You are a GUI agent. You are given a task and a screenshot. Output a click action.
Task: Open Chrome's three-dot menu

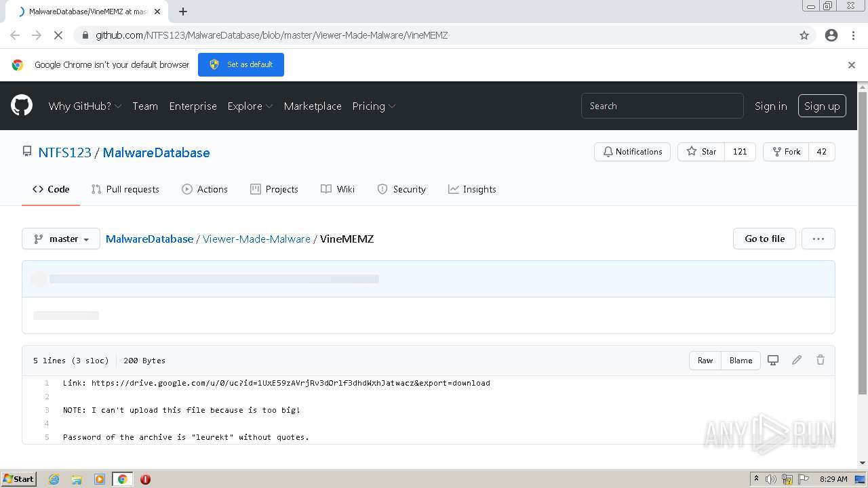pos(853,35)
